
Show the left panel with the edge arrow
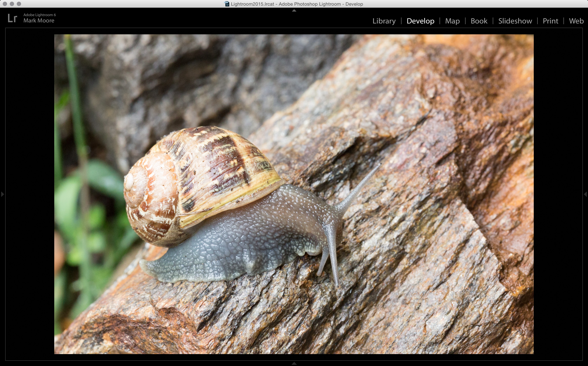(2, 194)
